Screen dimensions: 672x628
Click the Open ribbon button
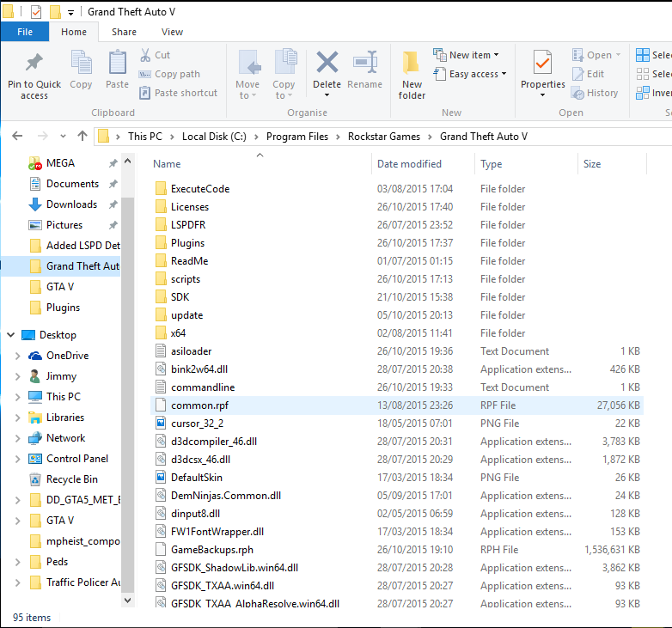pyautogui.click(x=596, y=55)
